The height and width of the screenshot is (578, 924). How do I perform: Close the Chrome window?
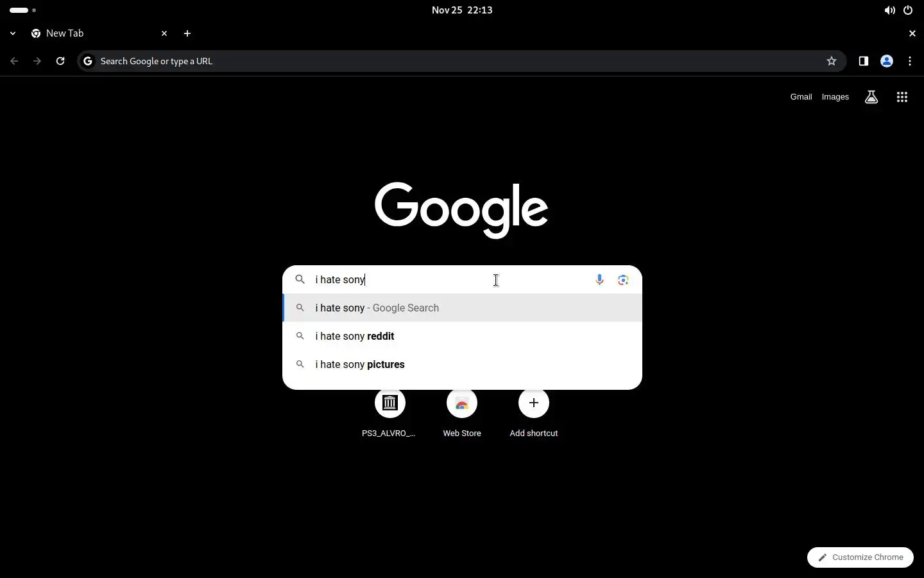(912, 33)
